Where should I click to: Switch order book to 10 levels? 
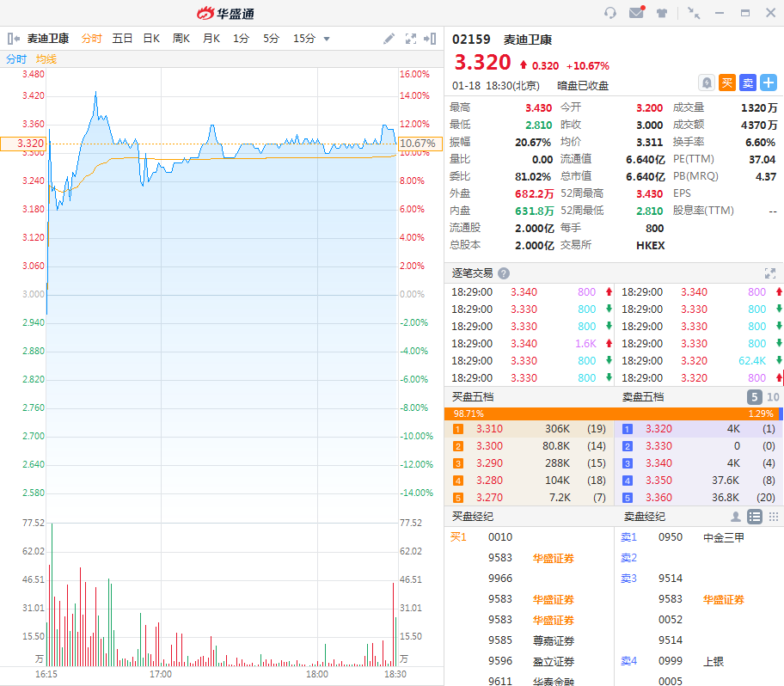click(x=773, y=397)
